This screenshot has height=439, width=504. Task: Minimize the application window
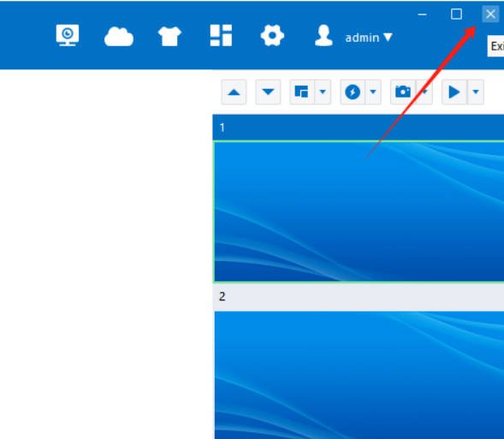(x=423, y=15)
